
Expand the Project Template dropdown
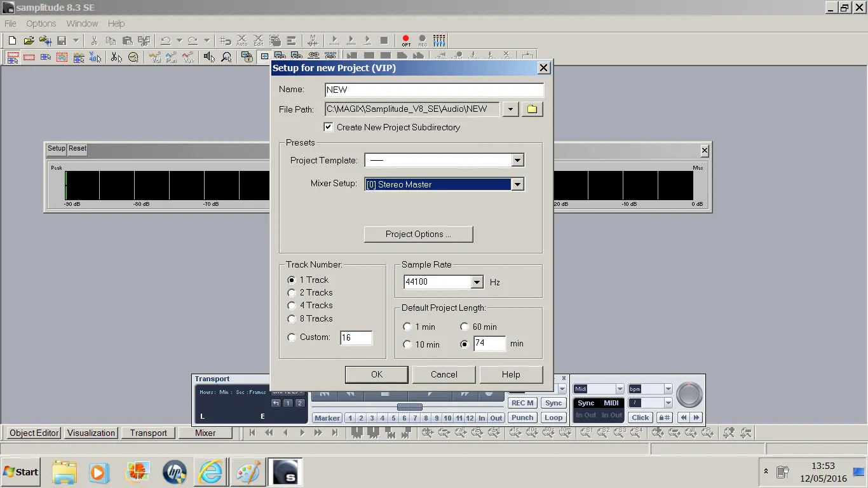click(x=517, y=160)
